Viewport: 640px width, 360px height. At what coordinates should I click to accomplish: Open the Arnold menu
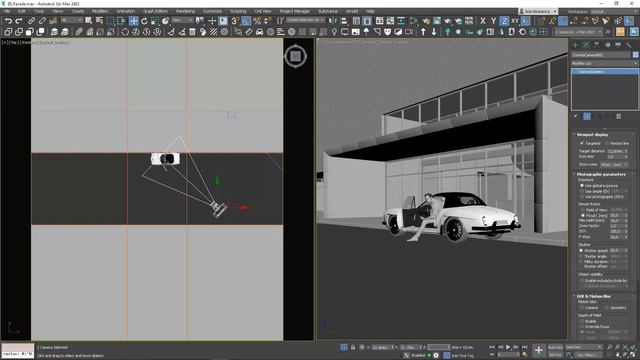(x=352, y=11)
